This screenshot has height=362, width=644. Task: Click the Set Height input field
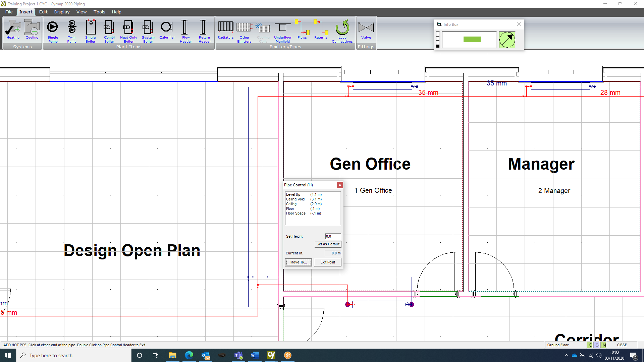tap(333, 236)
